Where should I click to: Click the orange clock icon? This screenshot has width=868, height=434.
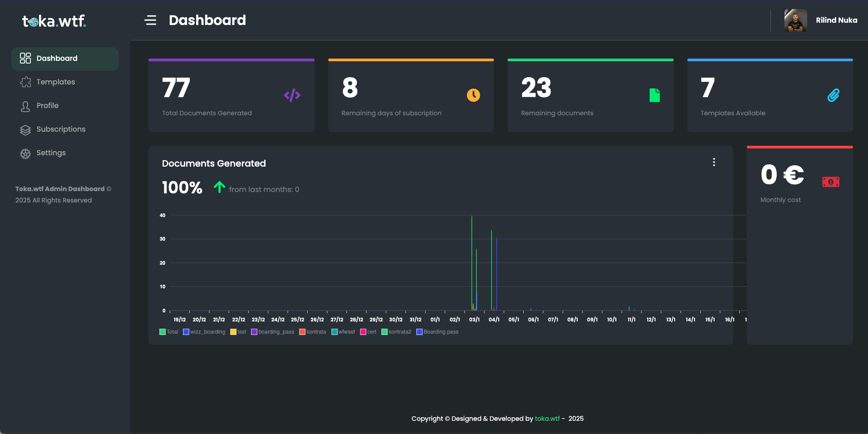tap(473, 95)
